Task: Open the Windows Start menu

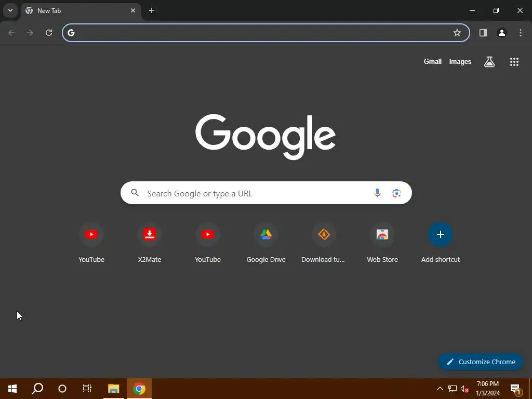Action: point(12,389)
